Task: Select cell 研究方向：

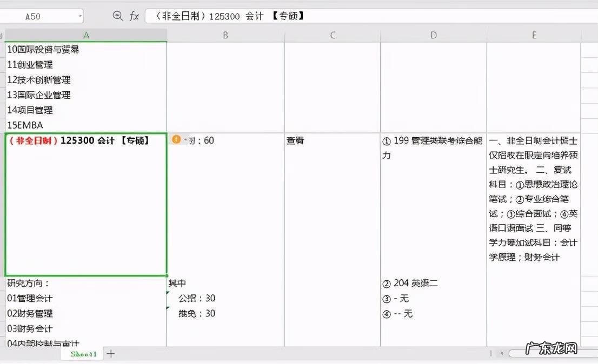Action: tap(86, 284)
